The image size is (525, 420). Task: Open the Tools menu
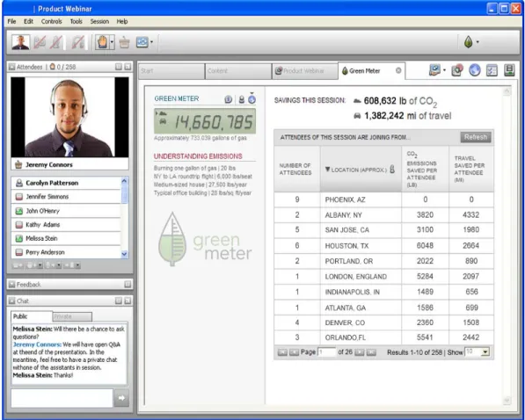click(x=76, y=21)
